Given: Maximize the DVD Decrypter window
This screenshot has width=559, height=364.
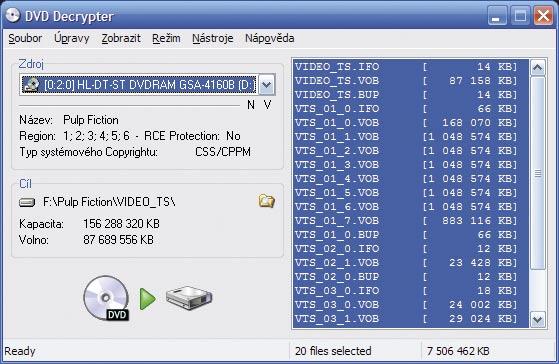Looking at the screenshot, I should click(520, 16).
